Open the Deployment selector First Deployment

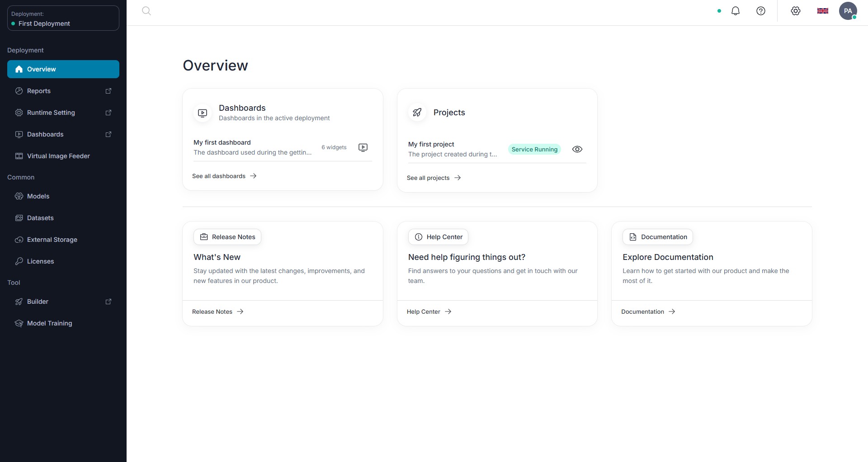tap(63, 18)
